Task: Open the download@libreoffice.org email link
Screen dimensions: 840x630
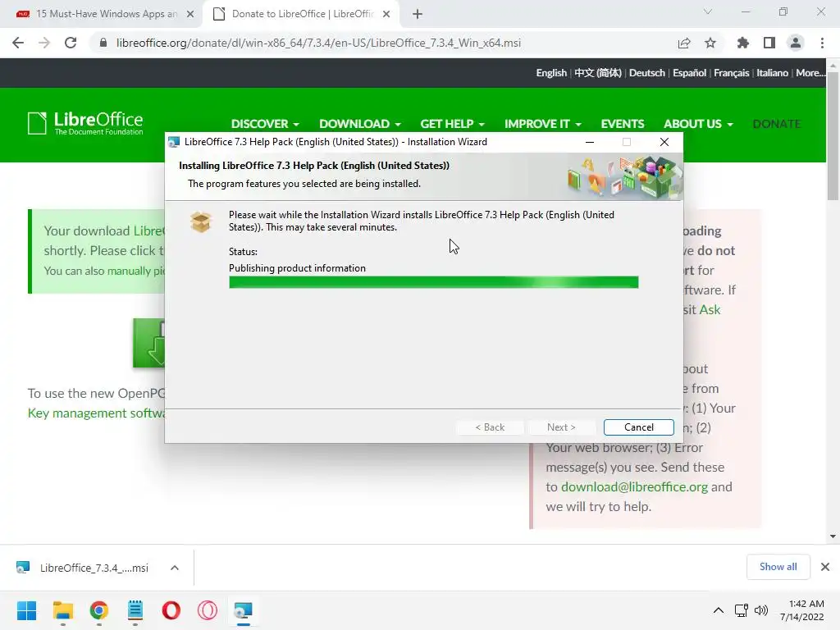Action: click(634, 486)
